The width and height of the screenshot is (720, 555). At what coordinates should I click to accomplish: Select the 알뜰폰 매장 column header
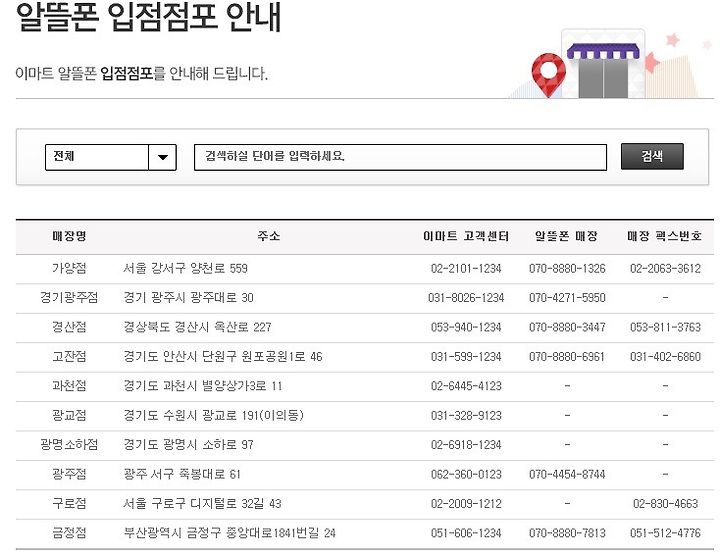tap(566, 236)
